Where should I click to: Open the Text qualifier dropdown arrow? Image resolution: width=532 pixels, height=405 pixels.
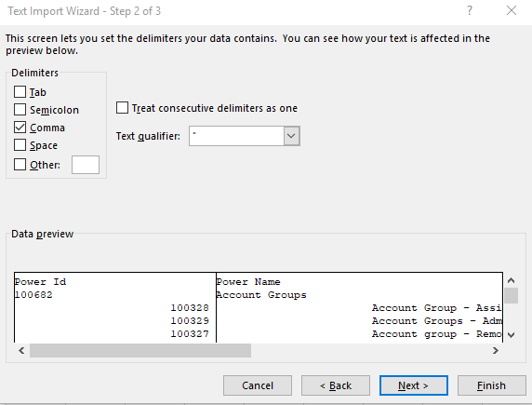pos(291,136)
